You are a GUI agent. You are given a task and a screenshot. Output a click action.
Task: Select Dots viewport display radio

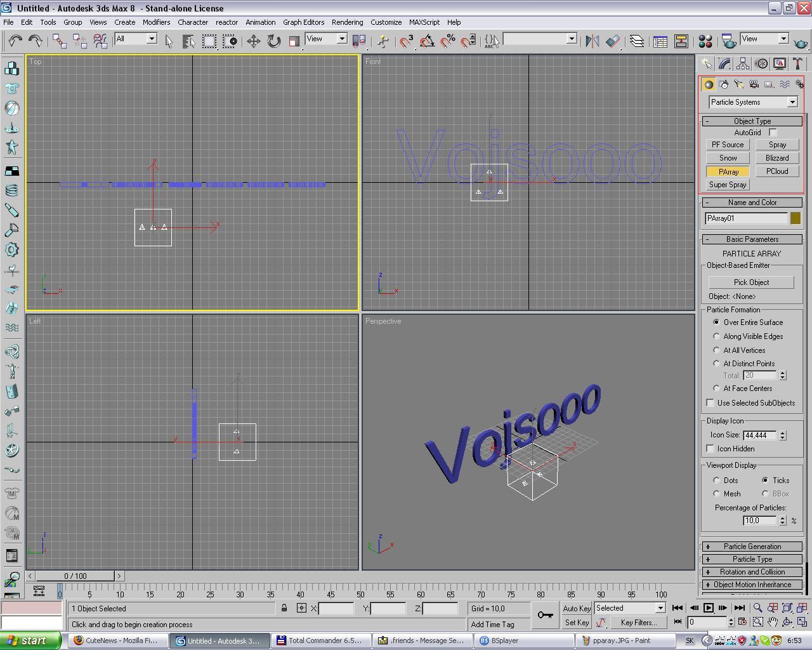click(717, 481)
